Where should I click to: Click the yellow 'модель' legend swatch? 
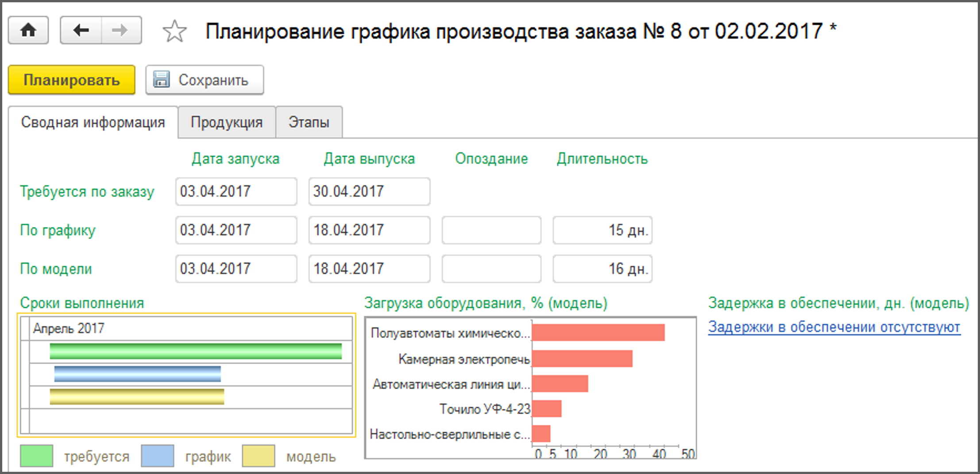[x=258, y=456]
